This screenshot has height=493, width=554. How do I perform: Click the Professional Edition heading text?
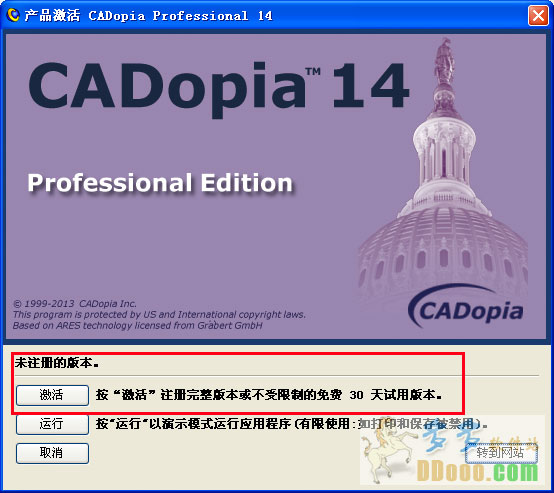(x=160, y=183)
